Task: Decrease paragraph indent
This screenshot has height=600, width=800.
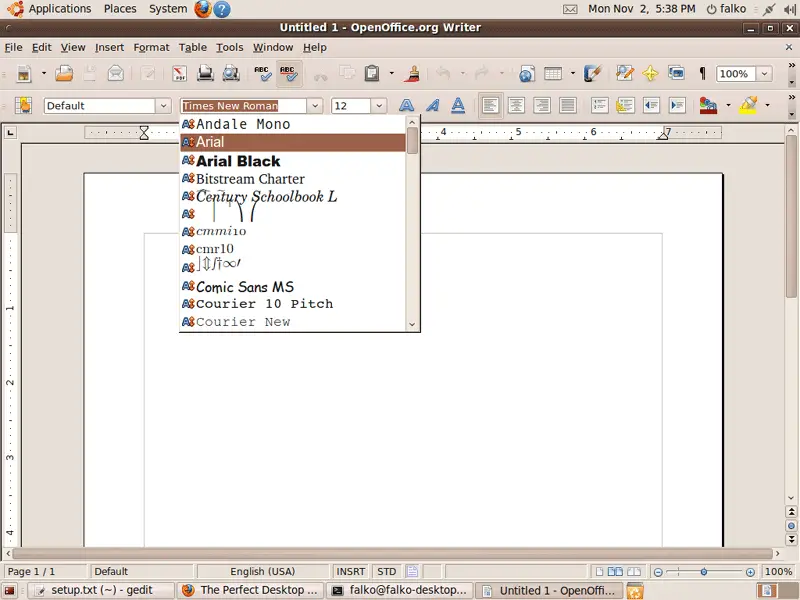Action: pyautogui.click(x=651, y=106)
